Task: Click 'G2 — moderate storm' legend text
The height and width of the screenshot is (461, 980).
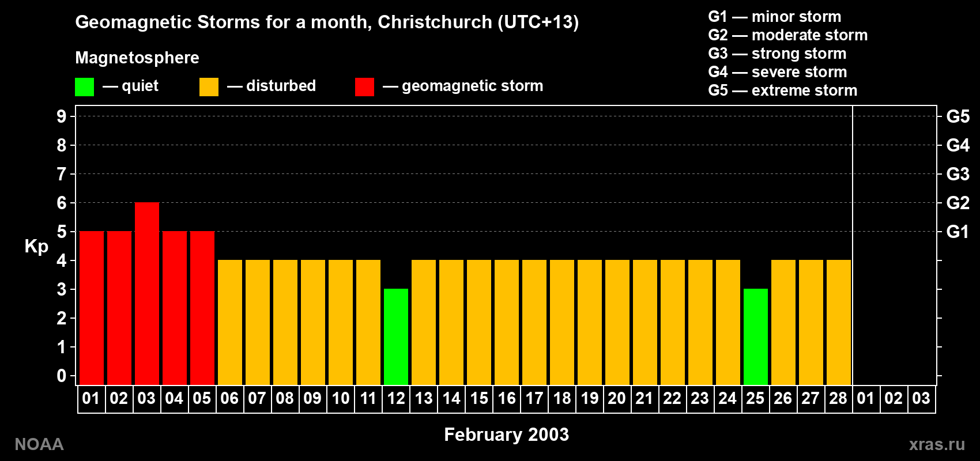Action: tap(788, 35)
